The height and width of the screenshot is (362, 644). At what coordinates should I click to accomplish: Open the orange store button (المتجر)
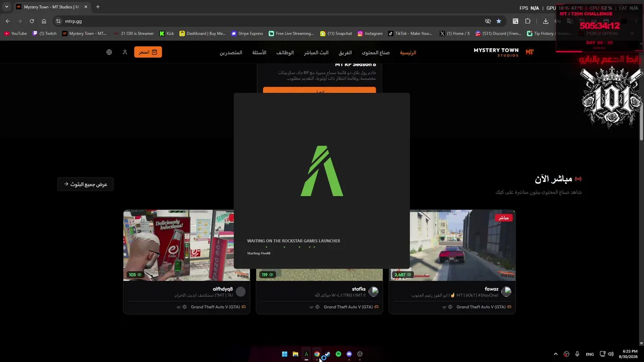[x=148, y=52]
